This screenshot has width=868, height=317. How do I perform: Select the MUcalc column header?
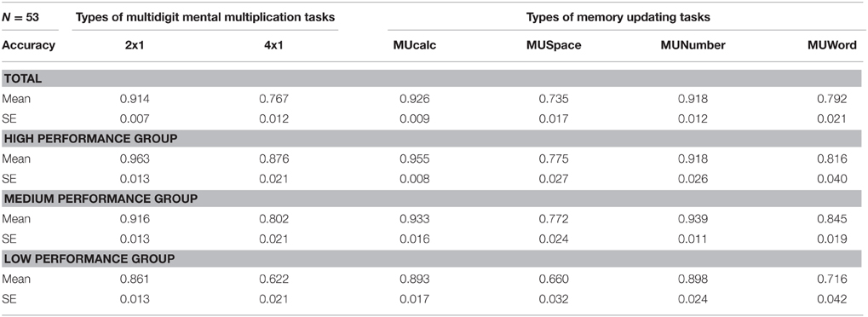point(414,45)
